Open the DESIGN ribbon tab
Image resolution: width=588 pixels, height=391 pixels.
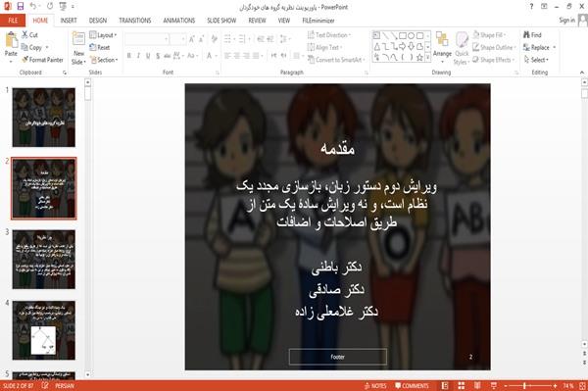(97, 21)
